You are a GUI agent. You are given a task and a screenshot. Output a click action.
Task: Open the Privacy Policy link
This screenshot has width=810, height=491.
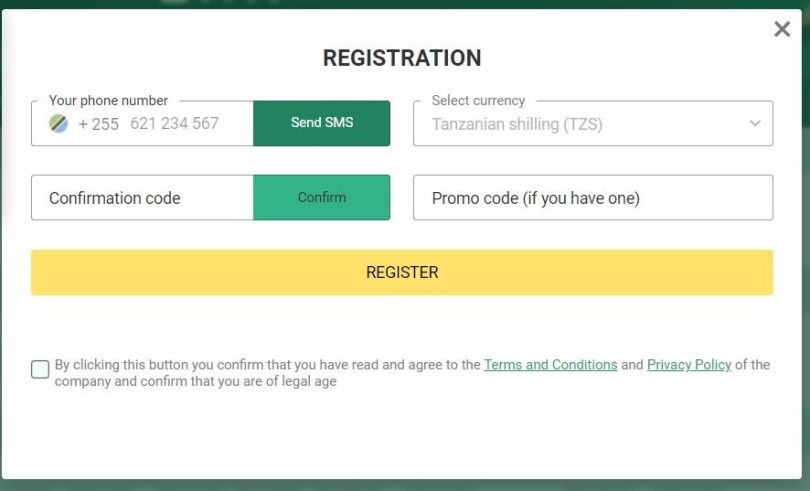point(689,365)
